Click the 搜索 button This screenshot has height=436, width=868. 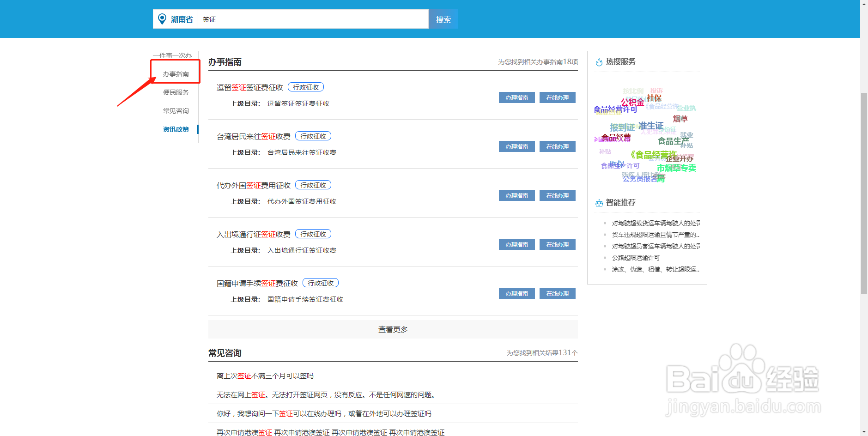tap(443, 19)
